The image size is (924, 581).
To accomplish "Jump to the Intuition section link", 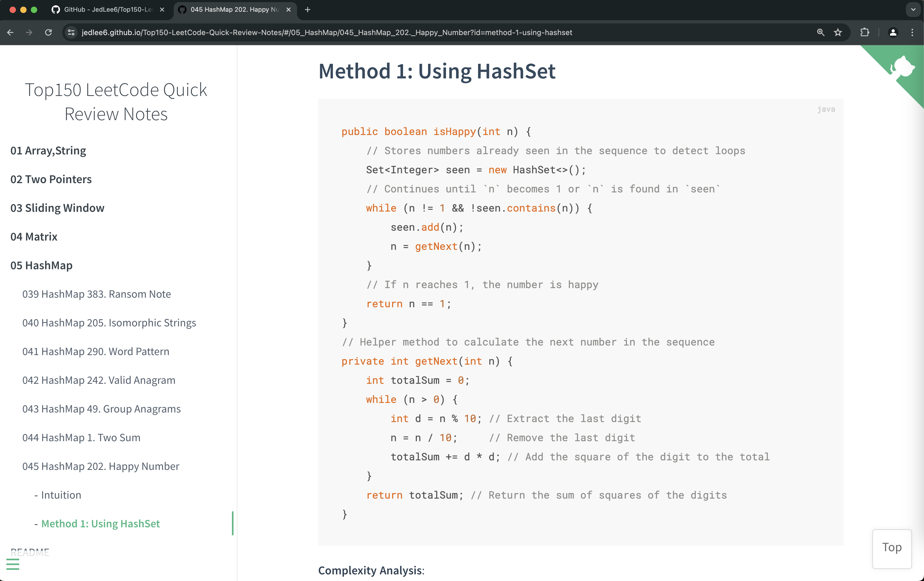I will point(61,495).
